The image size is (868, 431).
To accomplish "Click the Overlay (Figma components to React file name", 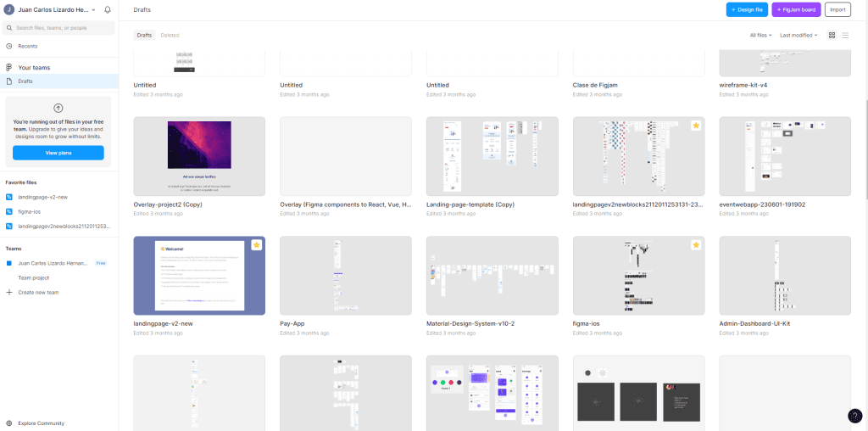I will (346, 204).
